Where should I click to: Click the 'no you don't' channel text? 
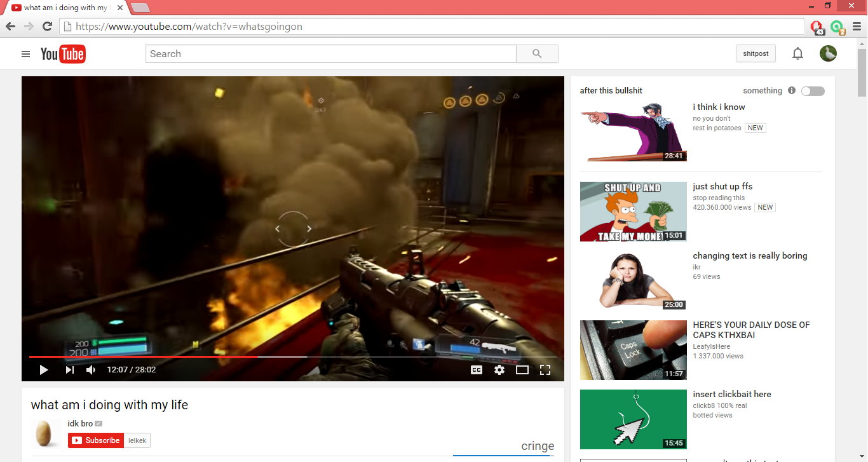tap(712, 118)
